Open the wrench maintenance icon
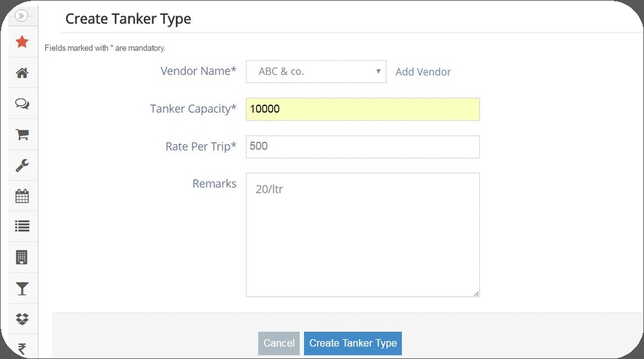This screenshot has width=644, height=359. (x=22, y=165)
